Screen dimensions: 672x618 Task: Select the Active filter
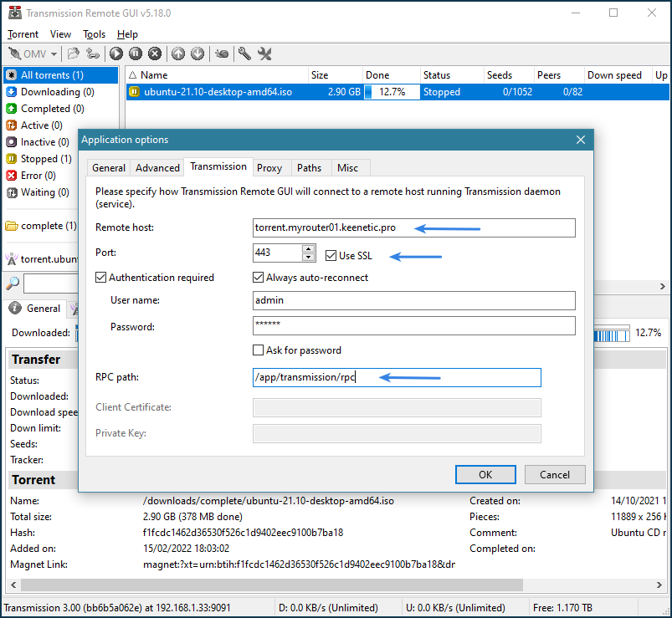[34, 125]
